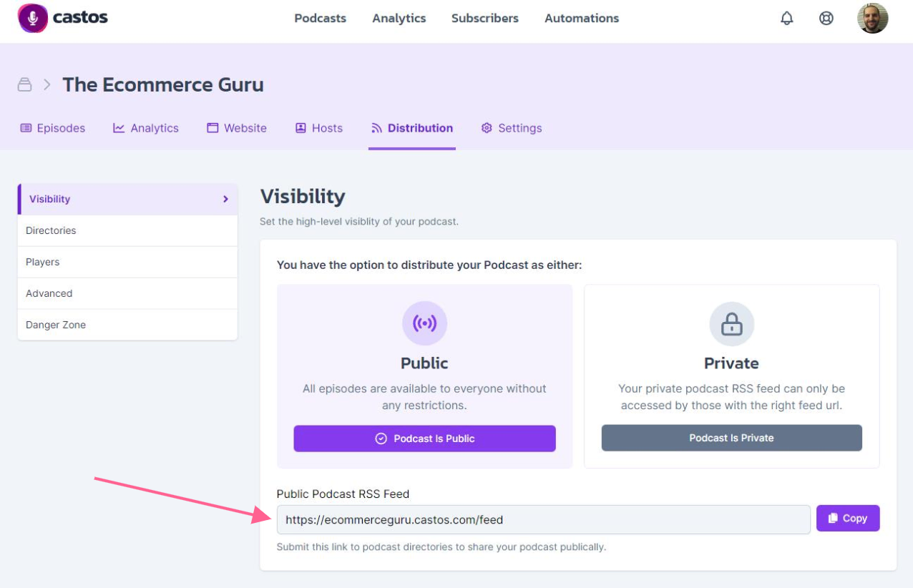
Task: Click the RSS feed URL field
Action: click(543, 520)
